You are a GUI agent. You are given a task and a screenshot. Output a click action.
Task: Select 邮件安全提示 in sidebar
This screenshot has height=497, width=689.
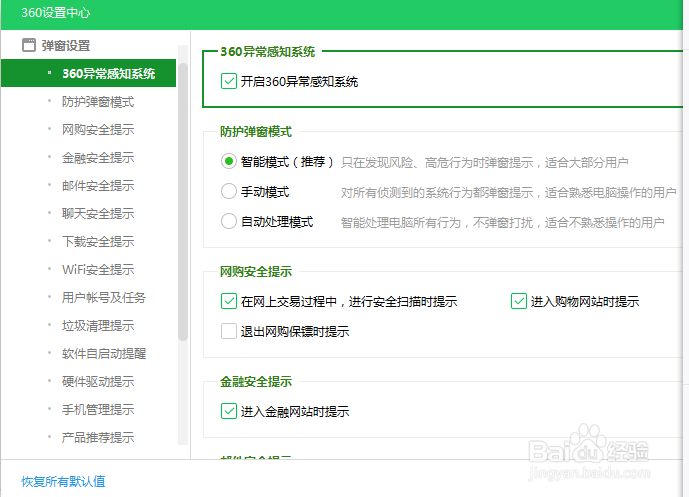98,186
